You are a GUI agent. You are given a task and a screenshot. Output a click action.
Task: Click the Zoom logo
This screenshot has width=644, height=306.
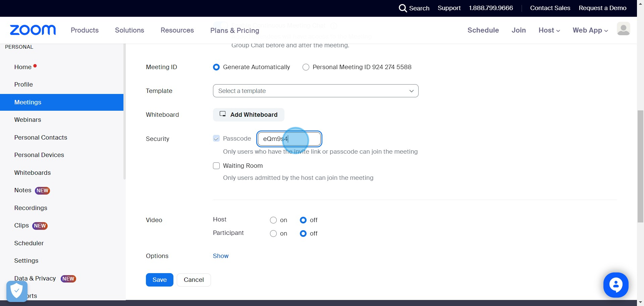[33, 30]
